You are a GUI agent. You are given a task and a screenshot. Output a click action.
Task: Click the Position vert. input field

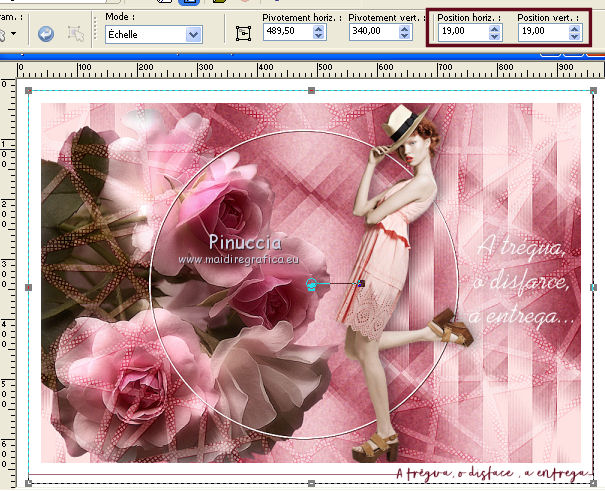(540, 33)
